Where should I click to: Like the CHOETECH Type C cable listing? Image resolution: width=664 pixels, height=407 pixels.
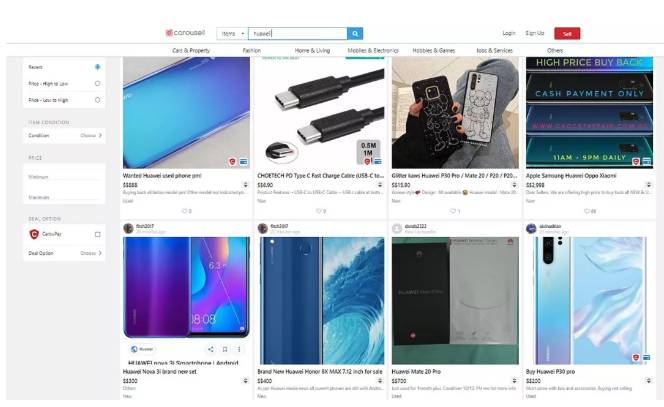coord(320,211)
